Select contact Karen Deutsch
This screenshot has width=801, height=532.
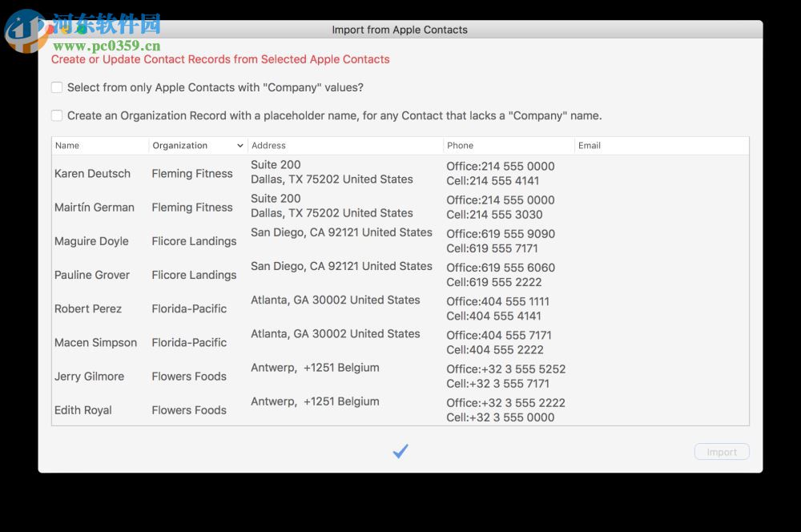pyautogui.click(x=92, y=173)
